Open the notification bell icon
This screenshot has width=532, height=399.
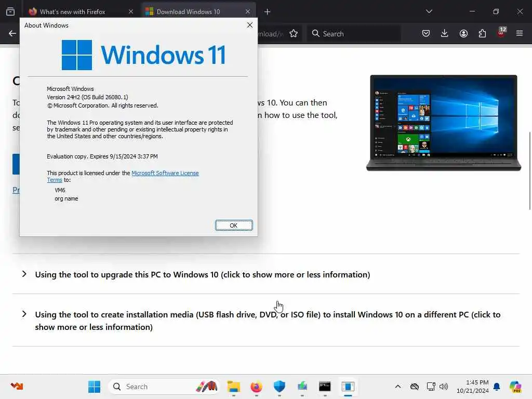(497, 387)
